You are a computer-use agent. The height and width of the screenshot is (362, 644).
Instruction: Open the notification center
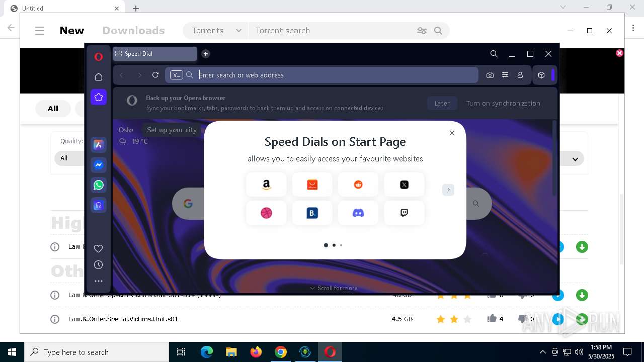[x=627, y=352]
